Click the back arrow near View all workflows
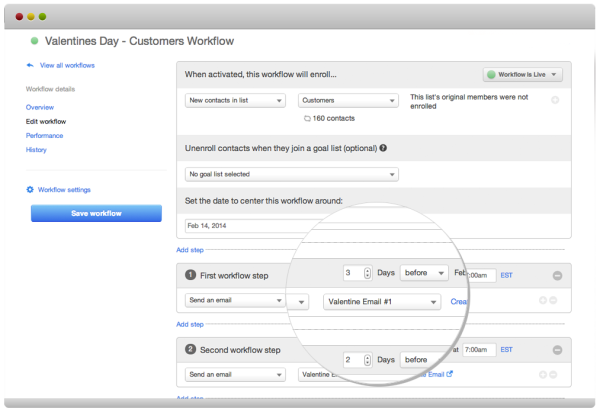 (x=30, y=65)
